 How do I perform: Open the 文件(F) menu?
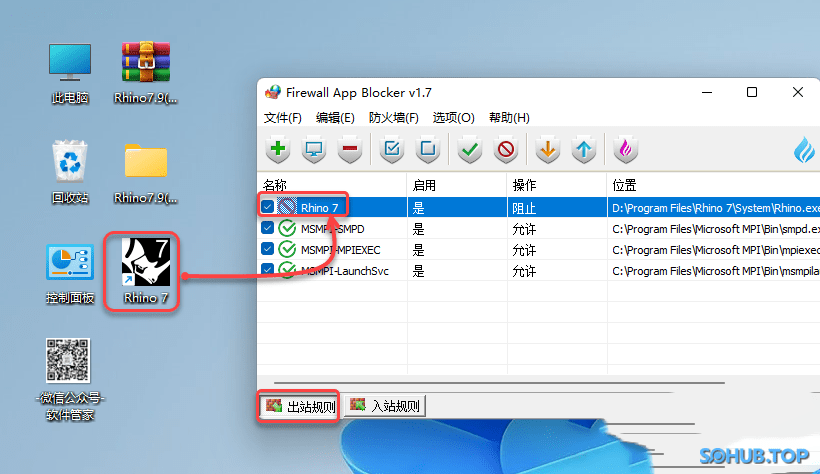click(x=282, y=118)
